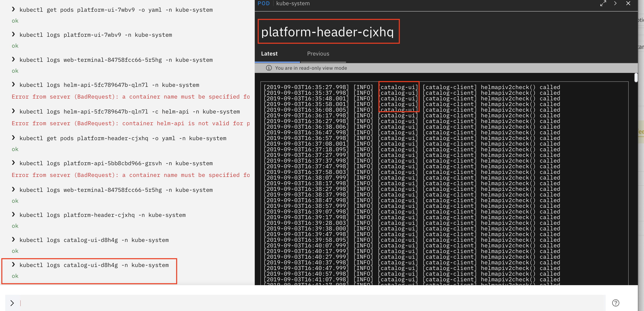The image size is (644, 311).
Task: Click the POD label in panel header
Action: (263, 3)
